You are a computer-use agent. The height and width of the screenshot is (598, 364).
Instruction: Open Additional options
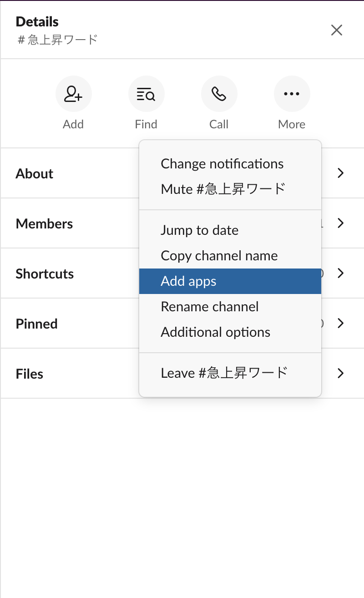pos(215,332)
